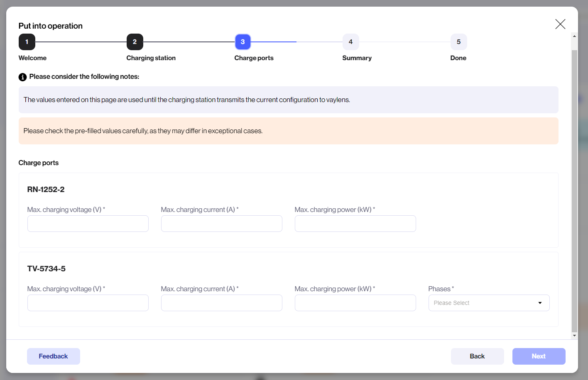
Task: Click TV-5734-5 max charging power input
Action: pos(355,303)
